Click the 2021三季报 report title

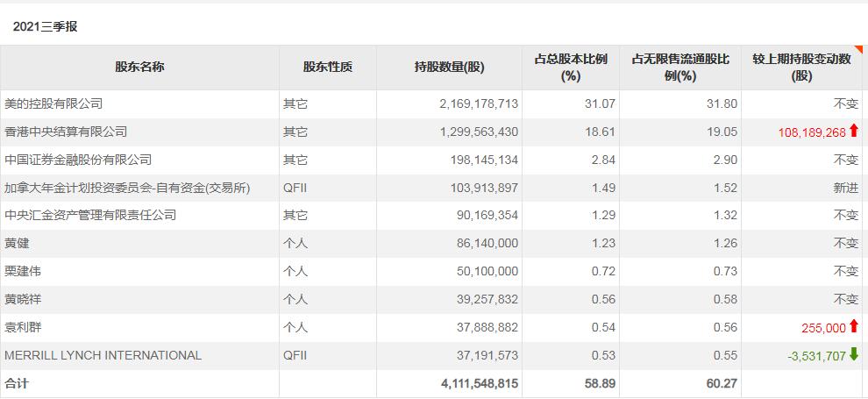pos(45,26)
